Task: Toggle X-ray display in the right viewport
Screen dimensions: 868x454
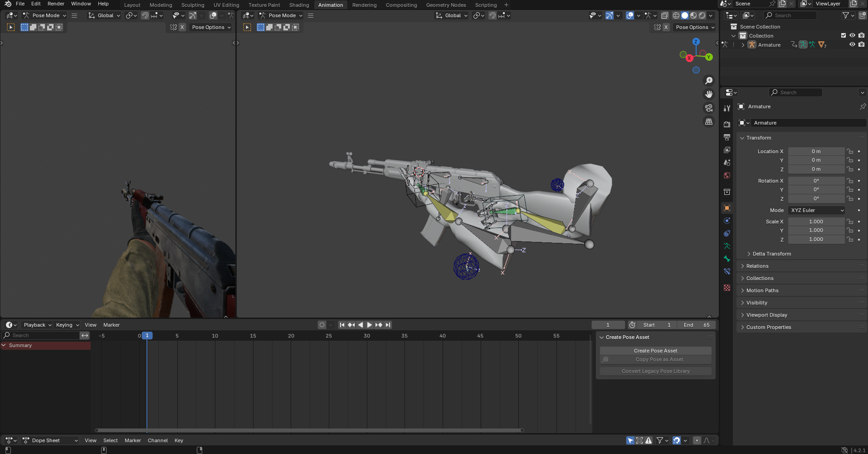Action: click(x=664, y=15)
